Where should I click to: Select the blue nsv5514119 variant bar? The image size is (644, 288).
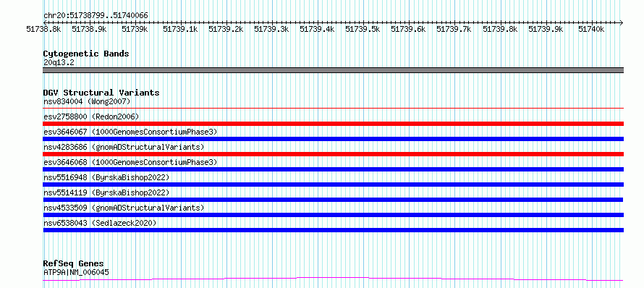click(x=333, y=200)
